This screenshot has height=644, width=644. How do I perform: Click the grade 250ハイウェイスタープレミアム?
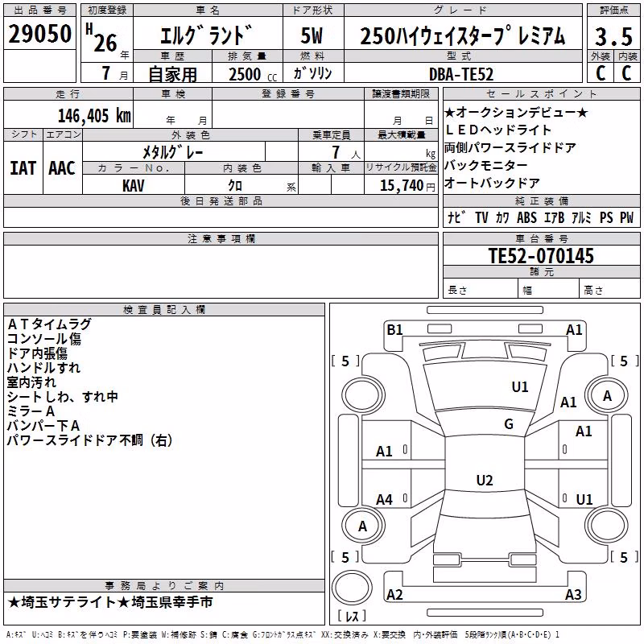(x=463, y=35)
